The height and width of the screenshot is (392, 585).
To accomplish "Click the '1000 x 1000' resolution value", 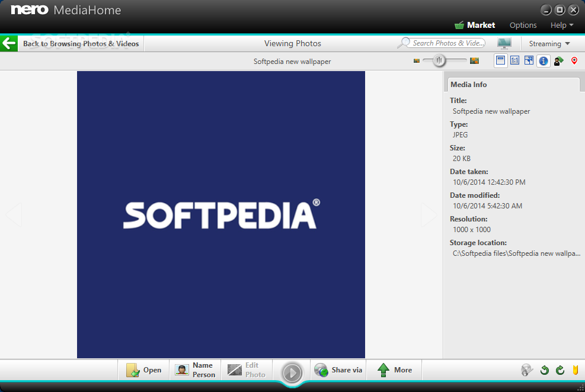I will coord(472,230).
